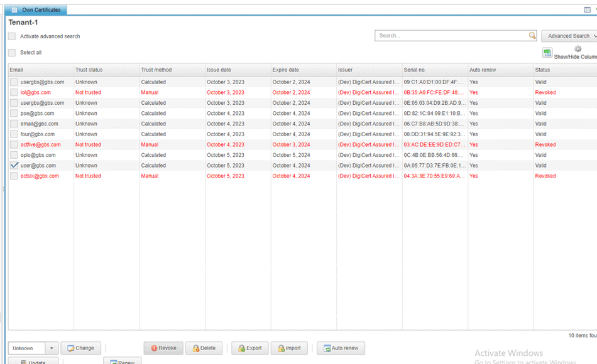This screenshot has height=364, width=597.
Task: Sort by the Expire date column header
Action: (286, 70)
